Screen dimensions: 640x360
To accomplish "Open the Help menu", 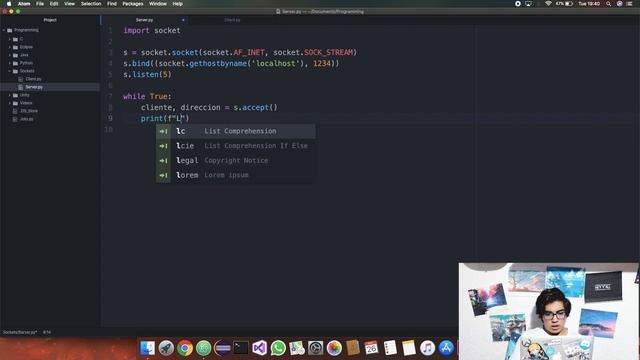I will pos(178,4).
